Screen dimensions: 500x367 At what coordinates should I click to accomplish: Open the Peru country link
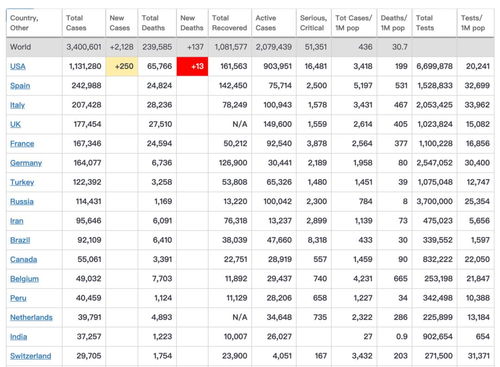click(x=18, y=298)
